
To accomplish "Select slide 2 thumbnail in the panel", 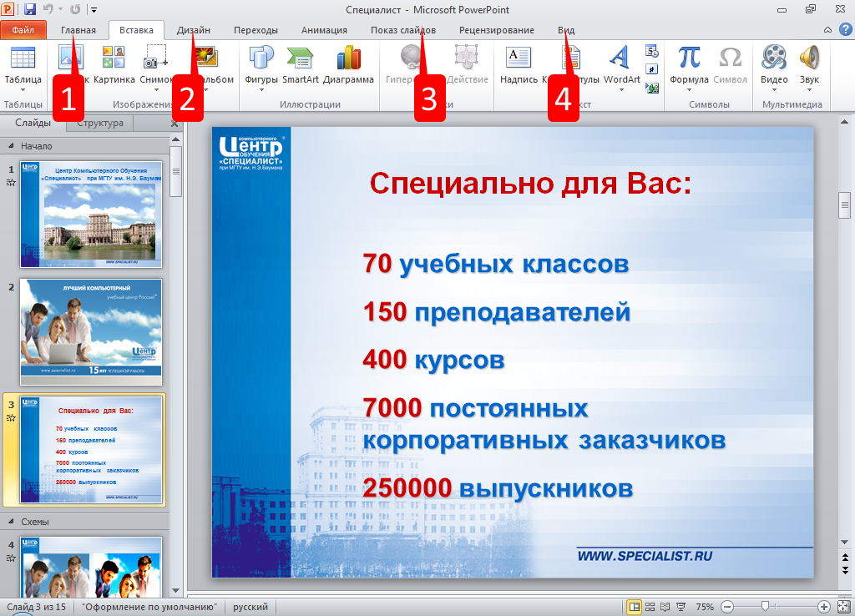I will point(91,331).
